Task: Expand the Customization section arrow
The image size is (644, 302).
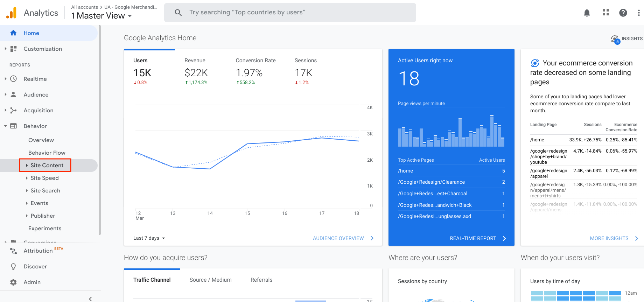Action: click(x=5, y=49)
